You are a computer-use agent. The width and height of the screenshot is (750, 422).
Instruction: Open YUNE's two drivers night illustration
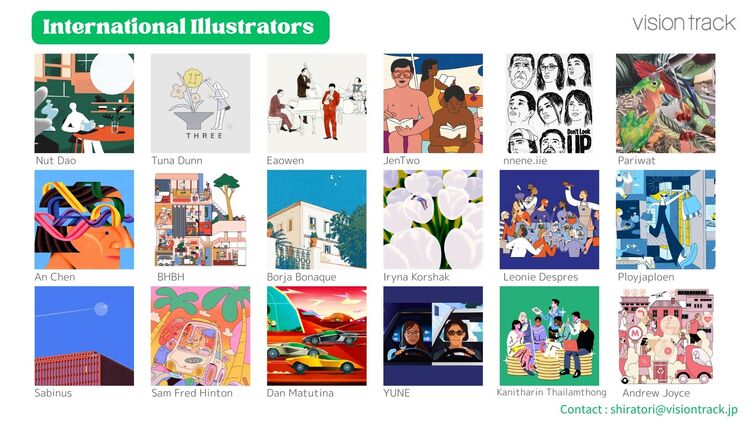point(433,336)
